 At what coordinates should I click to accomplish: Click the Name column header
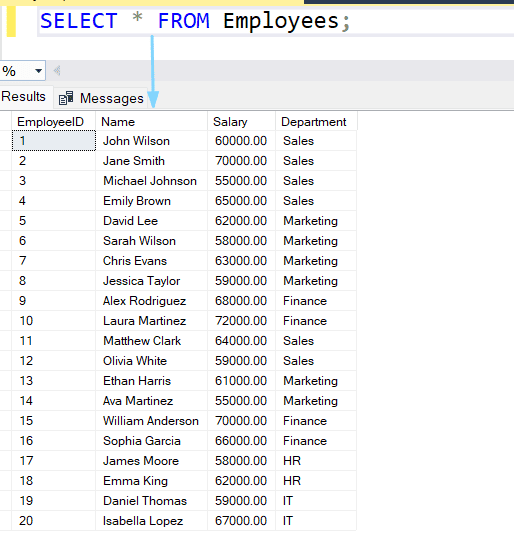(152, 122)
